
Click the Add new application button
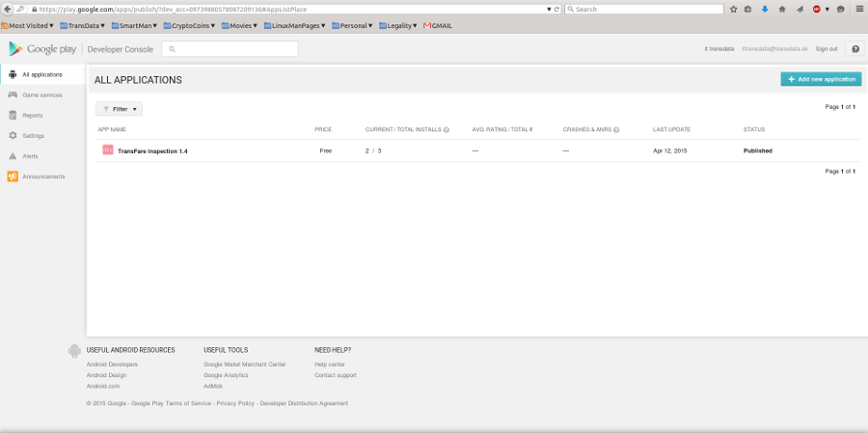tap(820, 79)
